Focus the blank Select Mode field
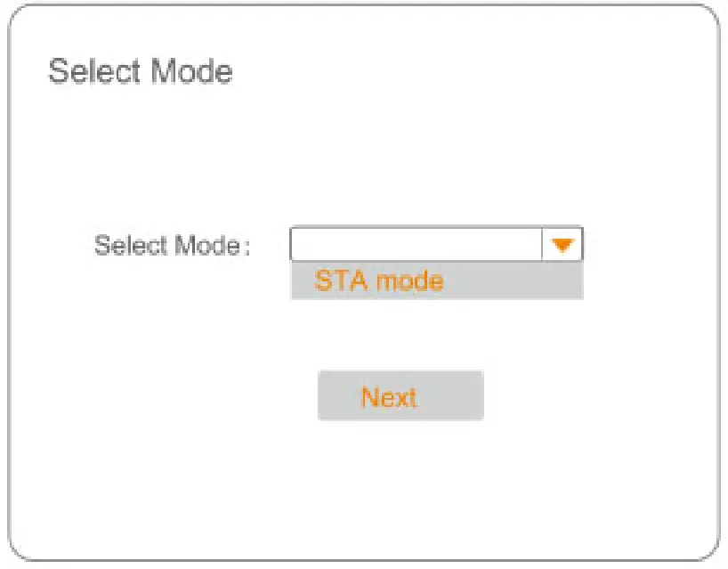Image resolution: width=728 pixels, height=569 pixels. pyautogui.click(x=416, y=244)
